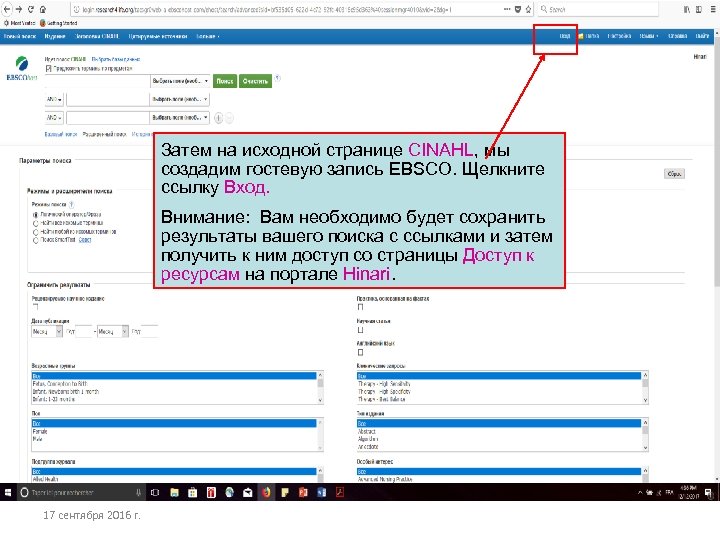Open the Windows Start menu
The height and width of the screenshot is (540, 720).
[x=8, y=492]
